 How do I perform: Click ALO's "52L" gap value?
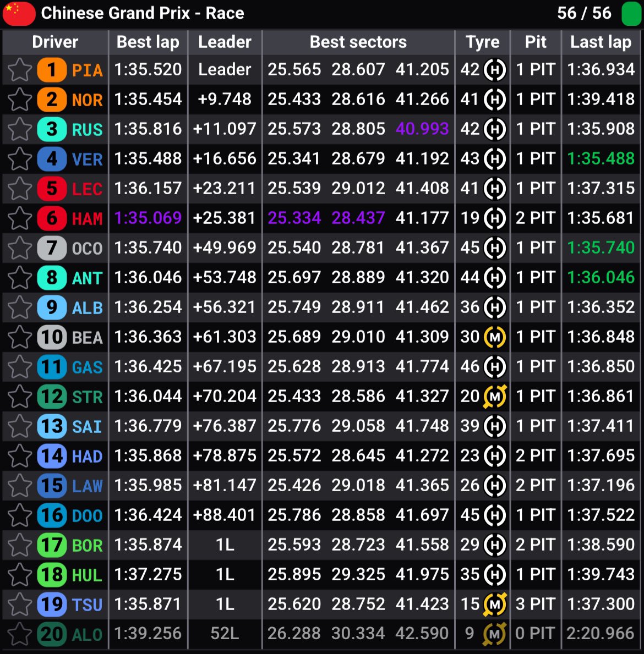(x=225, y=634)
